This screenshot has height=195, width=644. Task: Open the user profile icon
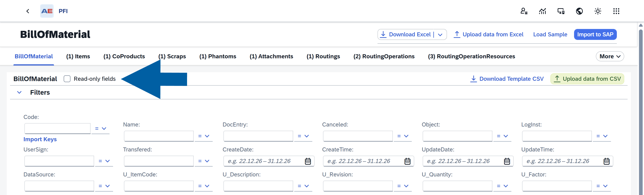pyautogui.click(x=524, y=11)
